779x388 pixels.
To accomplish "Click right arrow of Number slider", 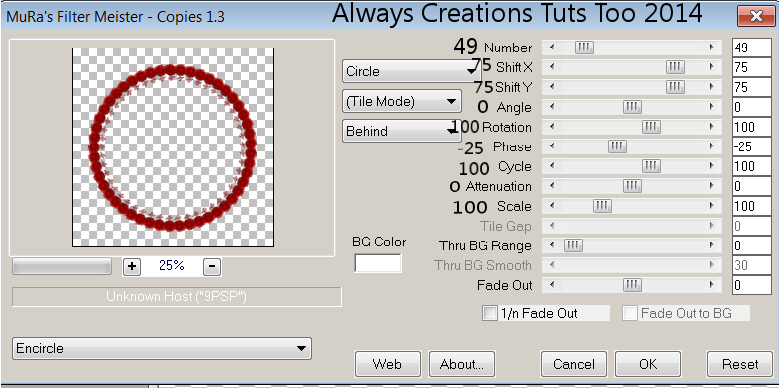I will (711, 48).
